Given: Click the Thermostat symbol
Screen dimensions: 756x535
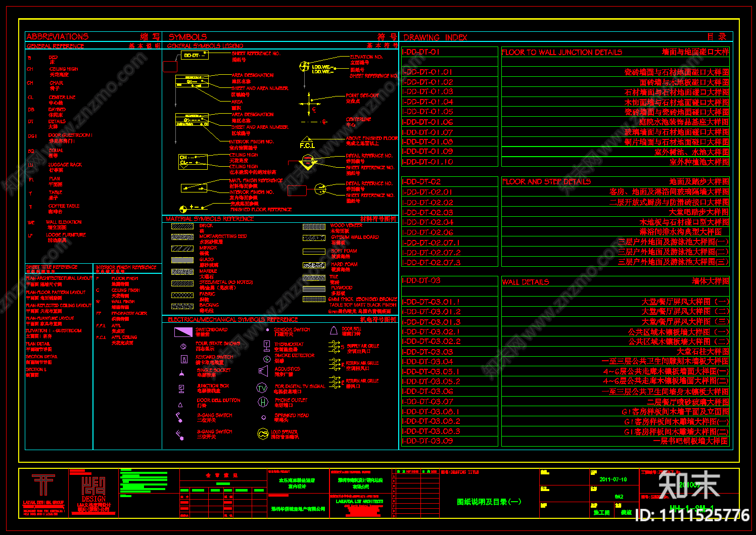Looking at the screenshot, I should 266,346.
